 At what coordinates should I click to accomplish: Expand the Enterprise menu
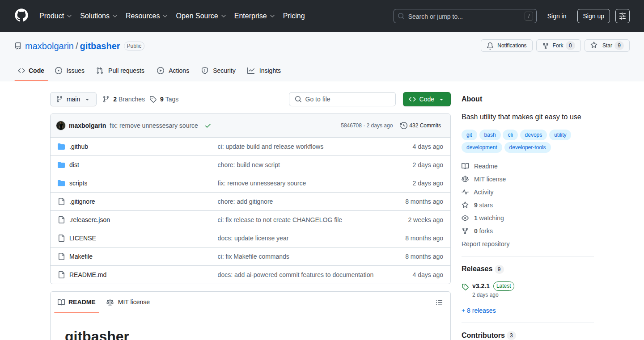(x=254, y=16)
